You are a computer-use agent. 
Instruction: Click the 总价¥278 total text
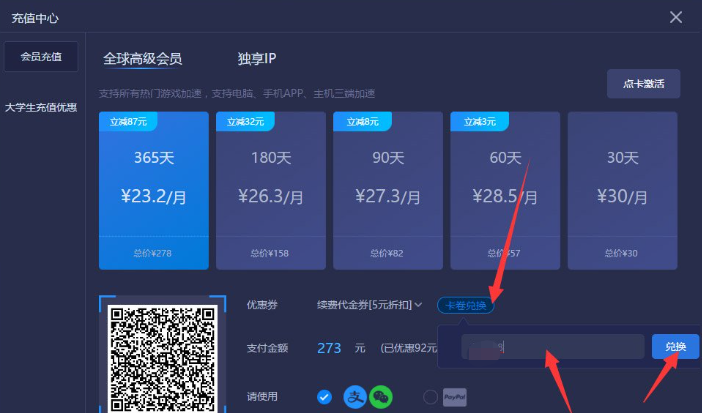click(x=153, y=254)
